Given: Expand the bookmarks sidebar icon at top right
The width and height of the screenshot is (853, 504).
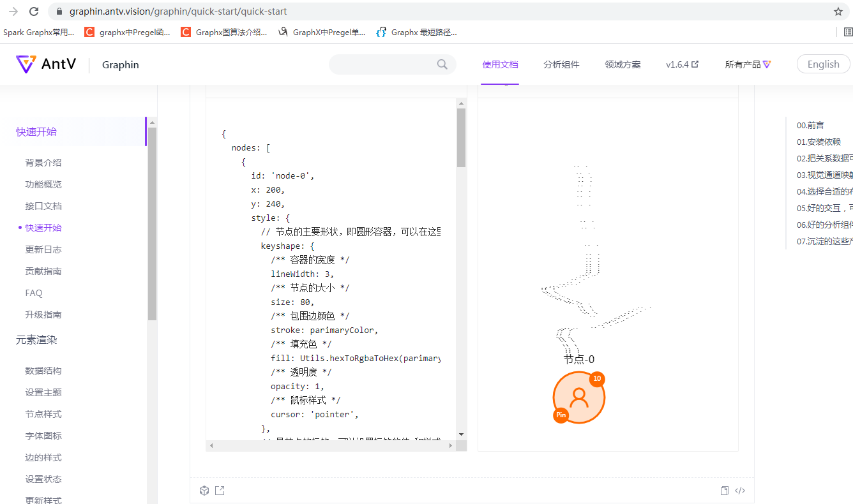Looking at the screenshot, I should 849,31.
